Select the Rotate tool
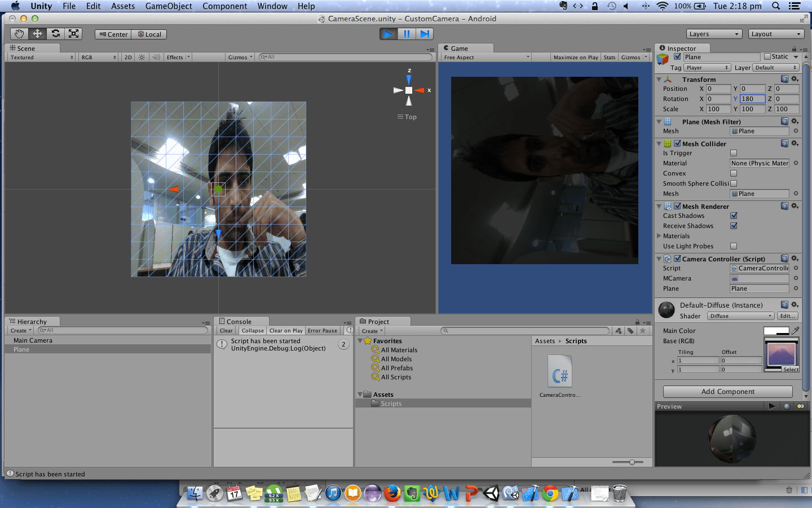Screen dimensions: 812x508 55,33
